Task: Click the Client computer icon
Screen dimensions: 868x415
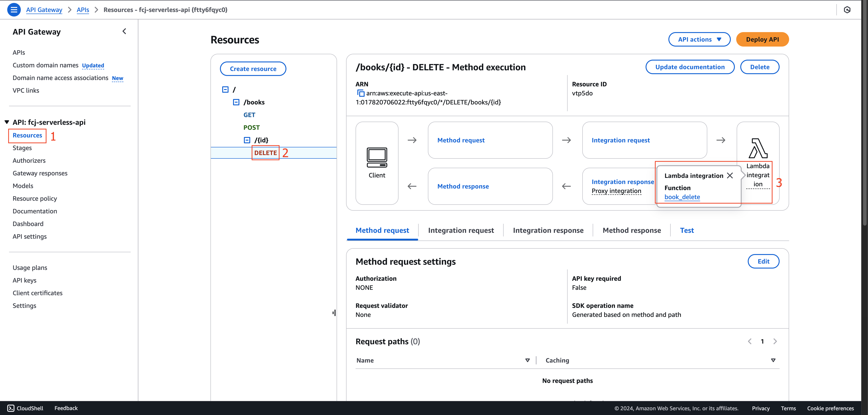Action: (x=377, y=158)
